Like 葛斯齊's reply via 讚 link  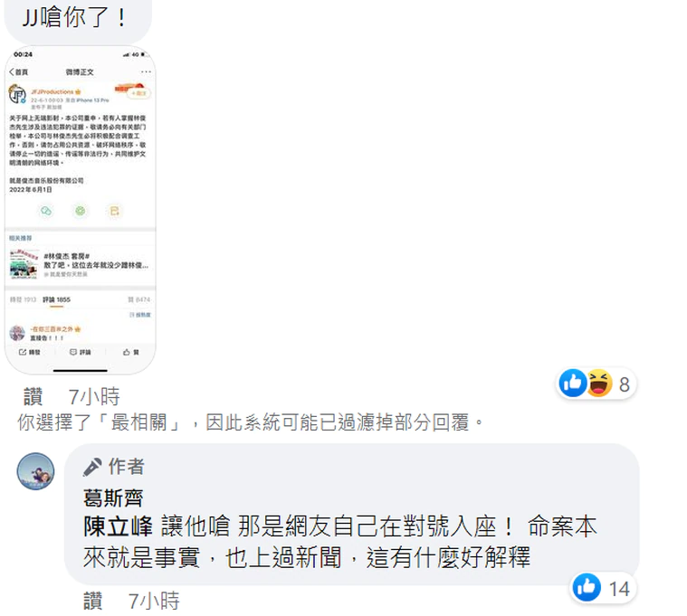click(x=93, y=601)
